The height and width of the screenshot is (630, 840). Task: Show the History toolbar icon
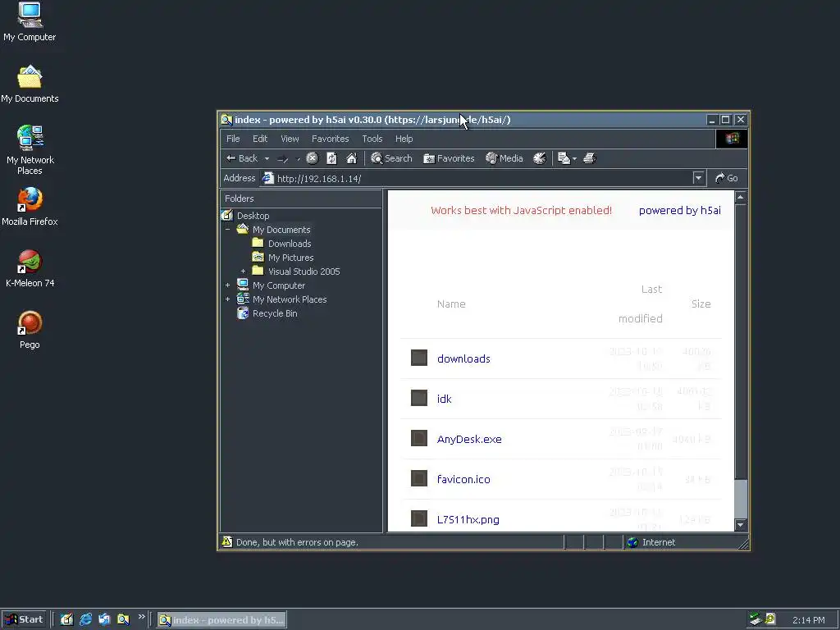(x=540, y=158)
